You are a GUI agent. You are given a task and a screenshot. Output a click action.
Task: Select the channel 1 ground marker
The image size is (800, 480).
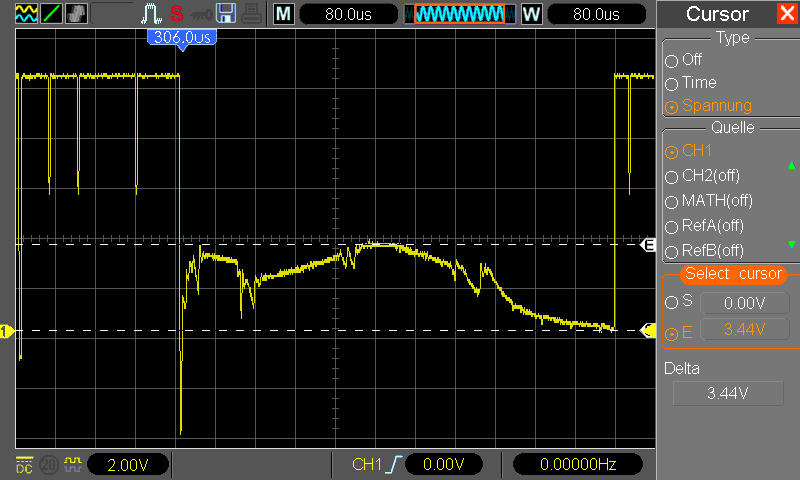(7, 332)
